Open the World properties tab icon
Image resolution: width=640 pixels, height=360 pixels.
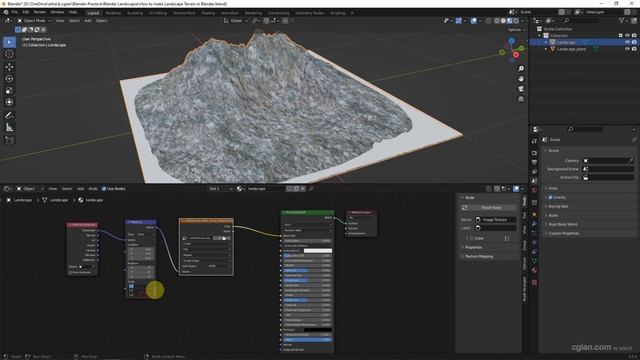534,190
